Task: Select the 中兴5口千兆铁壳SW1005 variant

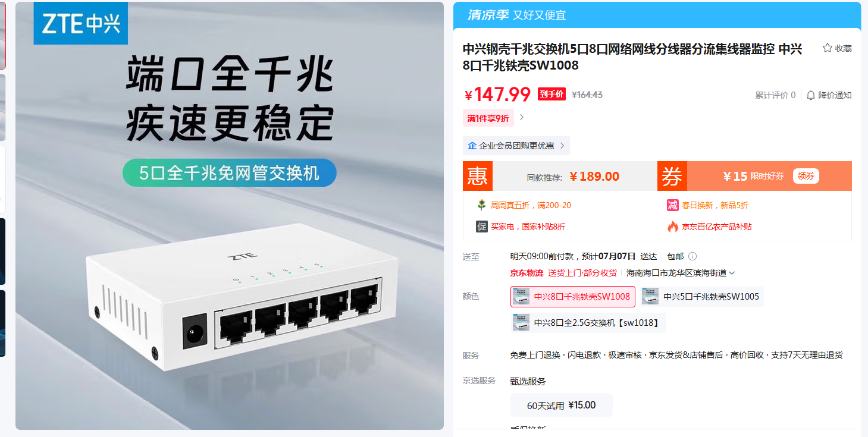Action: pos(702,297)
